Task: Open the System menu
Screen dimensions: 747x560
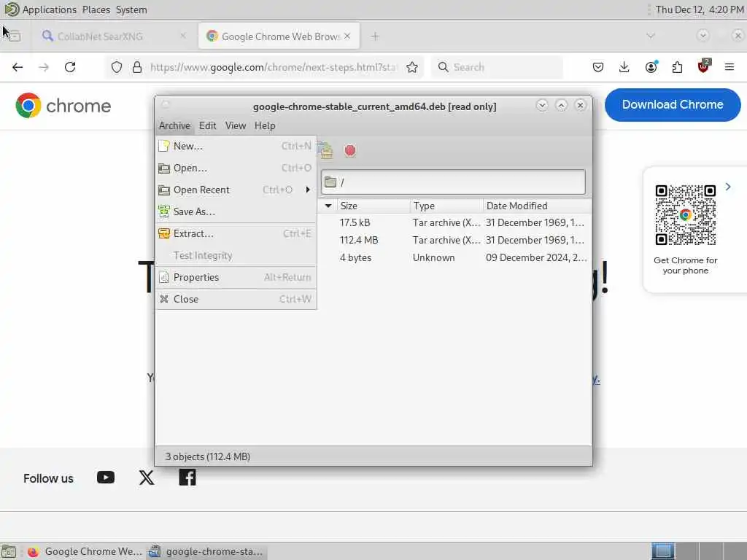Action: 131,9
